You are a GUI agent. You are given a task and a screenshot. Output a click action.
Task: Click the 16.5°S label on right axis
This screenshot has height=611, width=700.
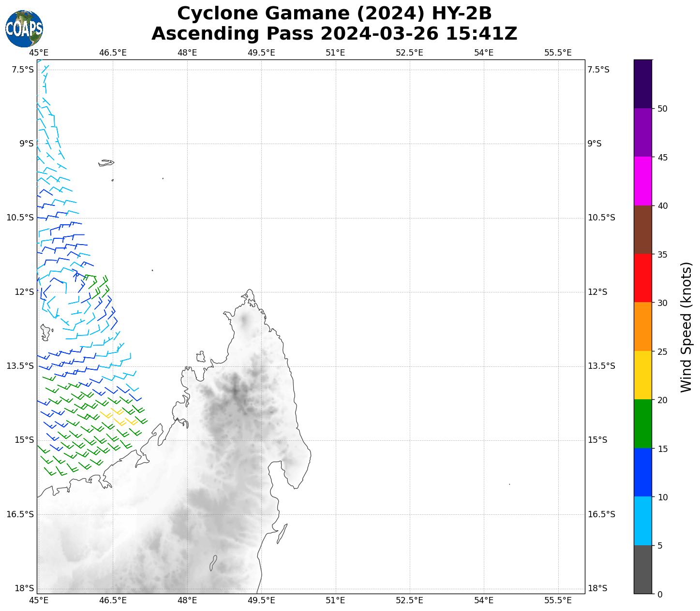coord(601,514)
